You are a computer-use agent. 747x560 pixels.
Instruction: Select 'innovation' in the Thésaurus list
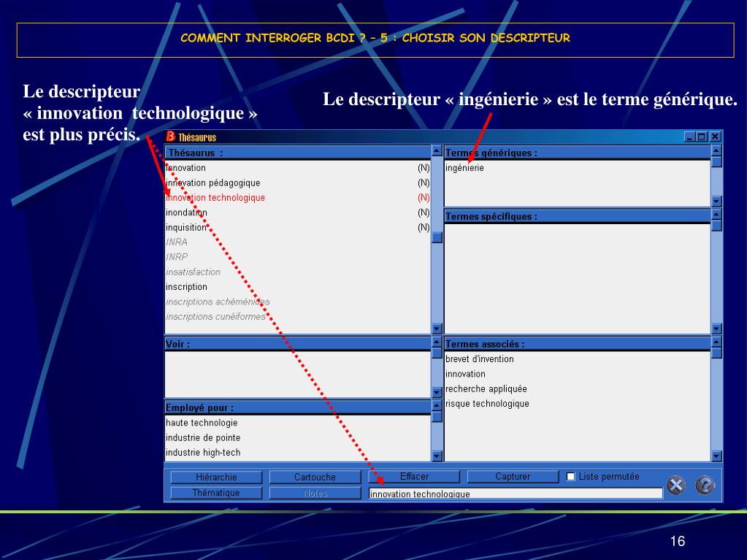185,168
